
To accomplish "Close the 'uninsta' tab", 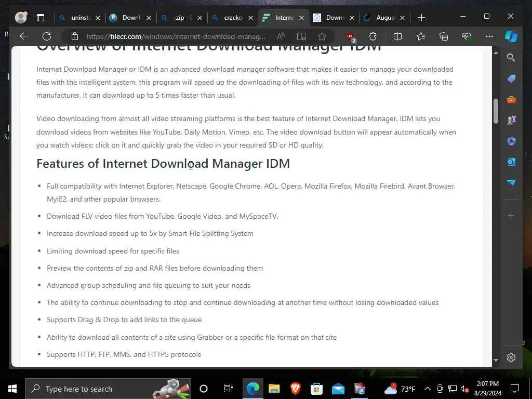I will [x=98, y=18].
